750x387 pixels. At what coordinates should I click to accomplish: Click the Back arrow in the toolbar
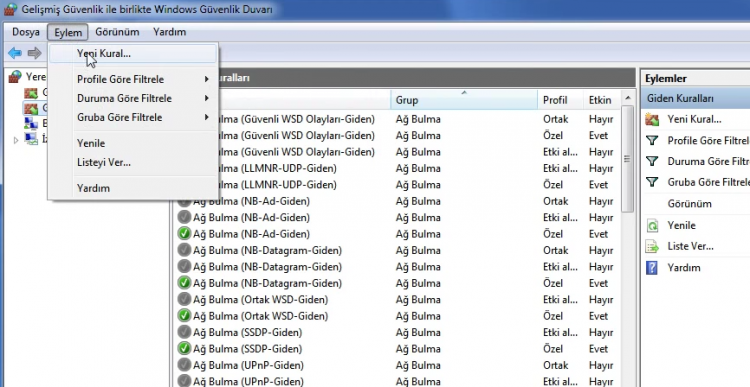15,53
